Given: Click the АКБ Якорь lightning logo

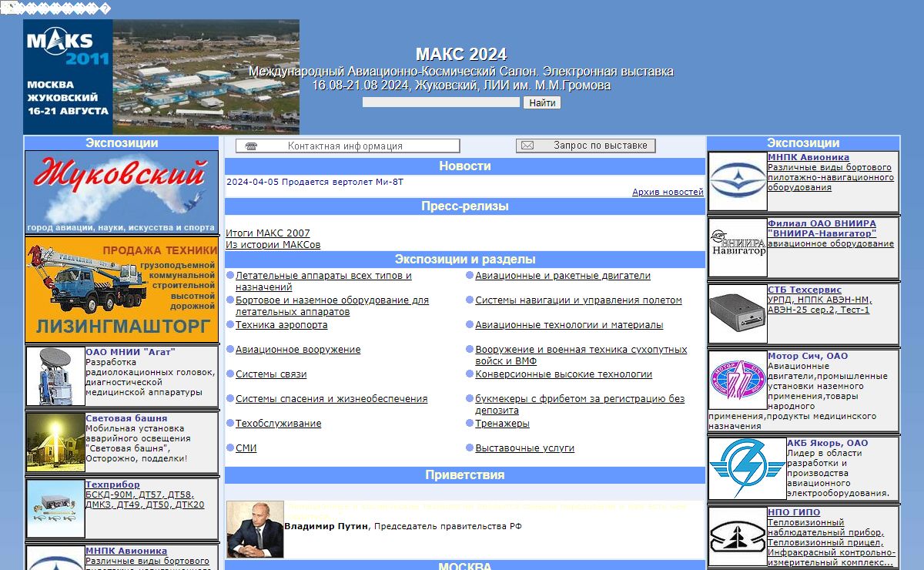Looking at the screenshot, I should 747,468.
